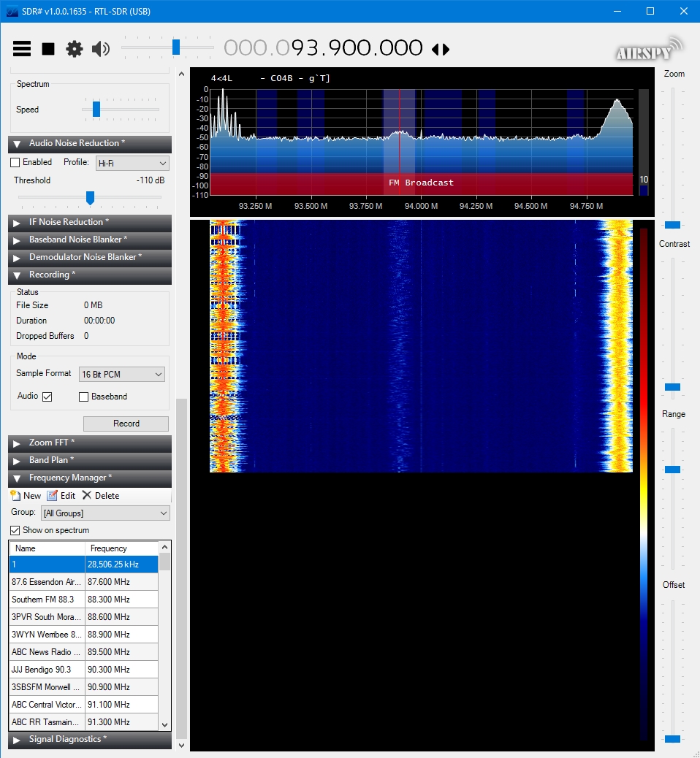Click the strong signal near 94.9 MHz in waterfall
The image size is (700, 758).
617,345
